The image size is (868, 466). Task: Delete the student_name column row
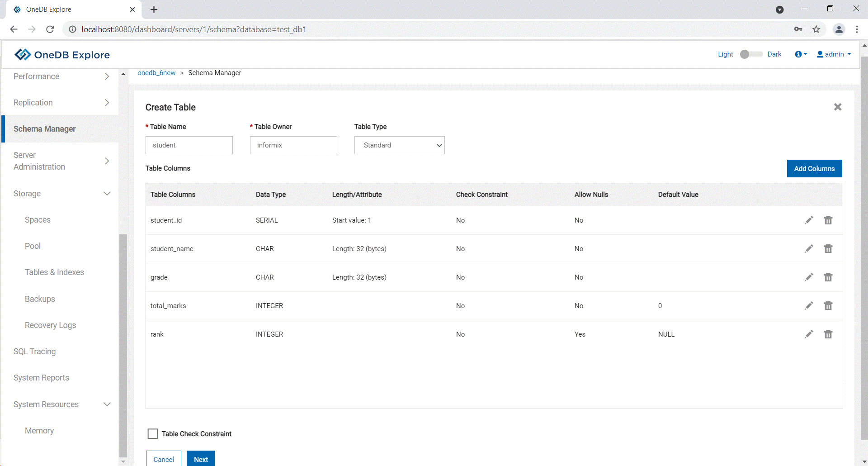pyautogui.click(x=828, y=249)
